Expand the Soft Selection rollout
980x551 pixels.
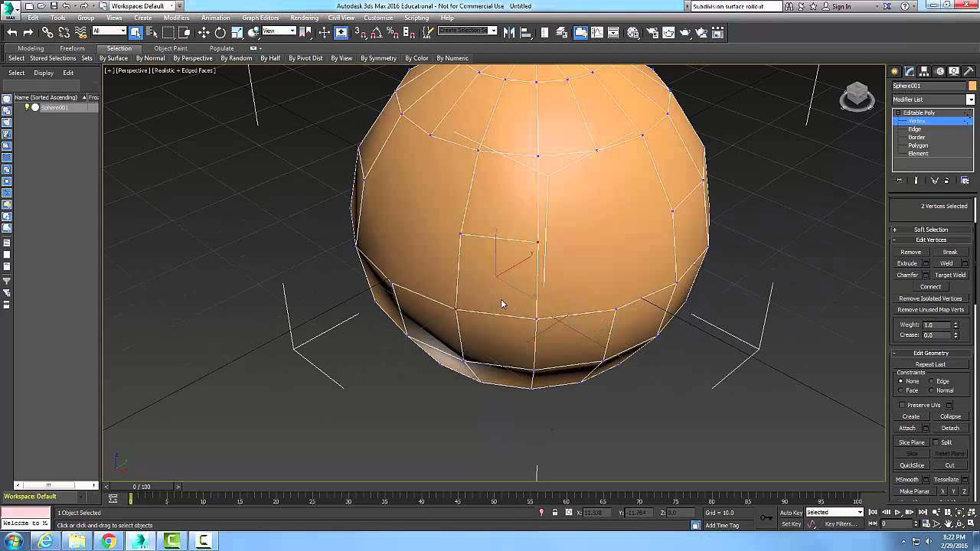[x=931, y=230]
